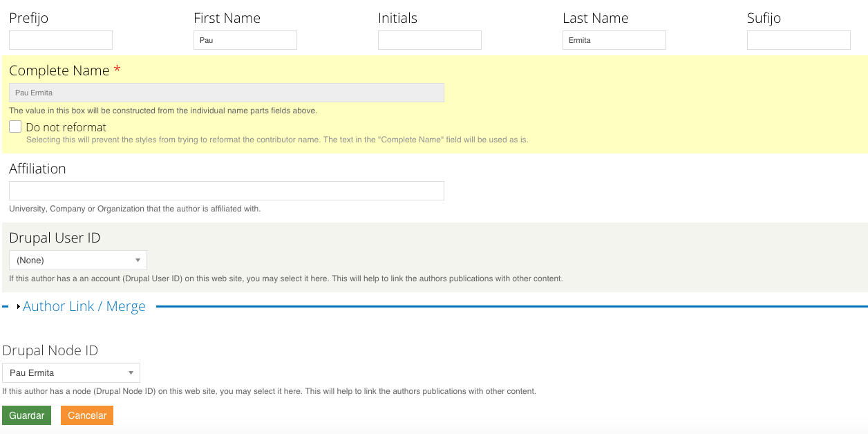Click the Sufijo text field
The height and width of the screenshot is (434, 868).
[798, 40]
